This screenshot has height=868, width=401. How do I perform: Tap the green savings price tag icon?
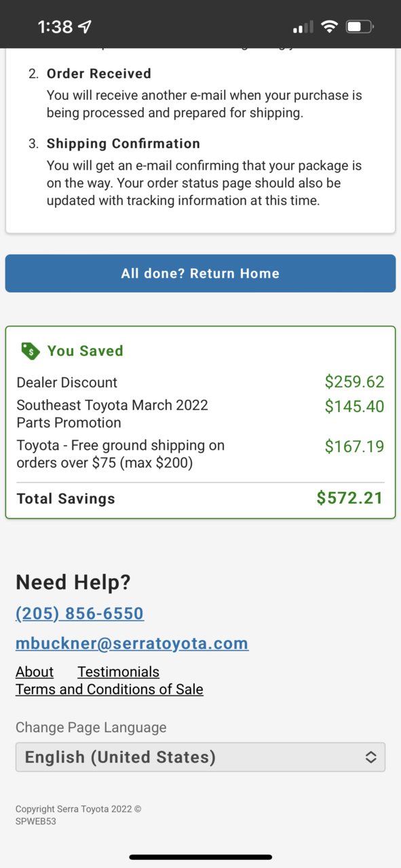coord(30,351)
